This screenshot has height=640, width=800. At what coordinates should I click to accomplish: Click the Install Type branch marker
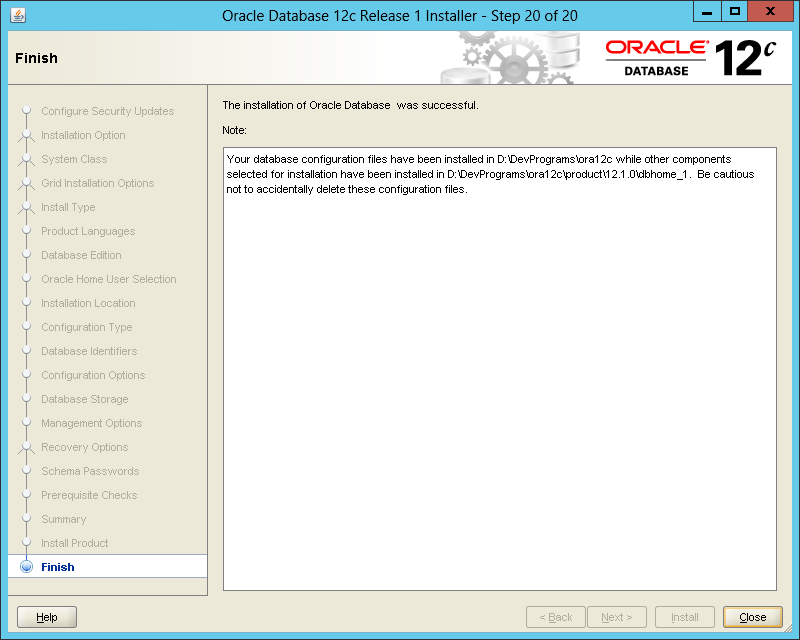27,207
